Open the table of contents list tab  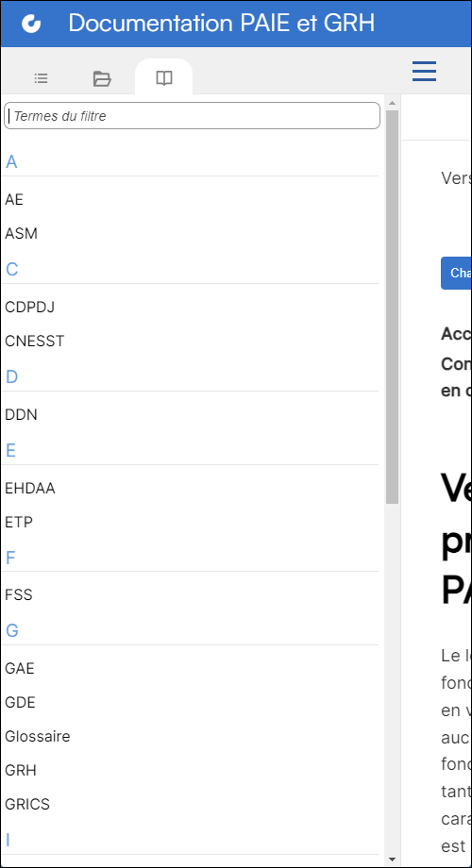tap(41, 78)
